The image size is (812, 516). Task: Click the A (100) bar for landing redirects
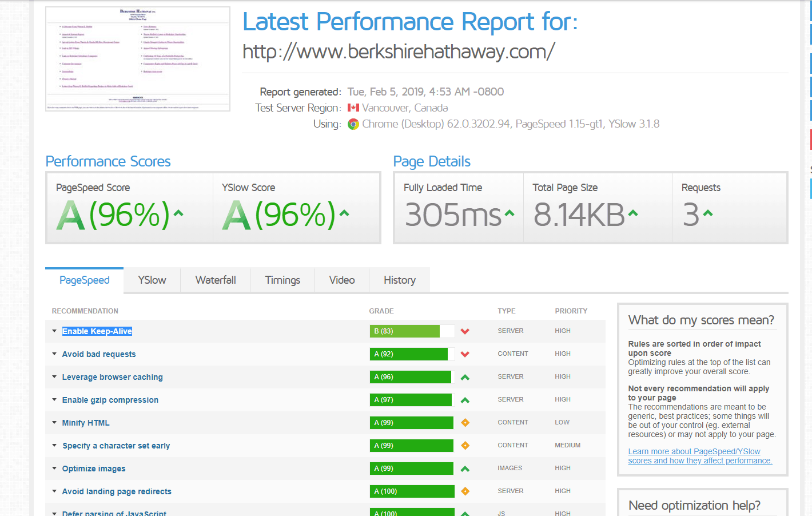pyautogui.click(x=412, y=491)
